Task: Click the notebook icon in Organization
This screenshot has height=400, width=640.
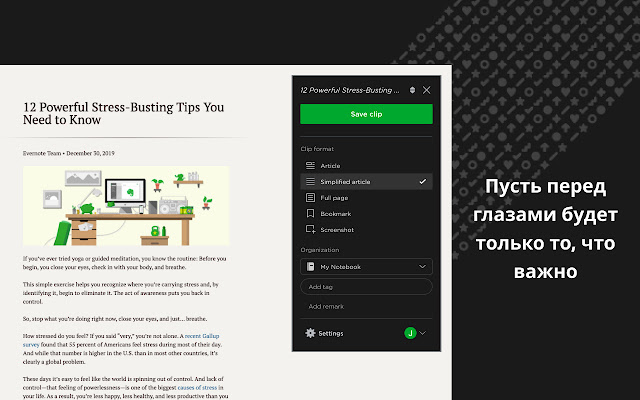Action: pos(310,267)
